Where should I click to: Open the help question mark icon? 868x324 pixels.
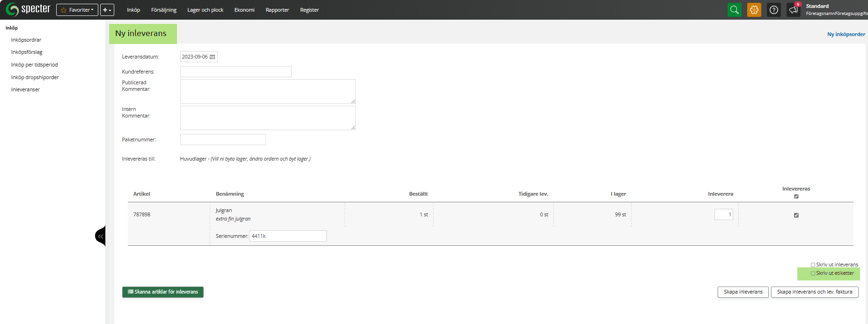click(774, 10)
